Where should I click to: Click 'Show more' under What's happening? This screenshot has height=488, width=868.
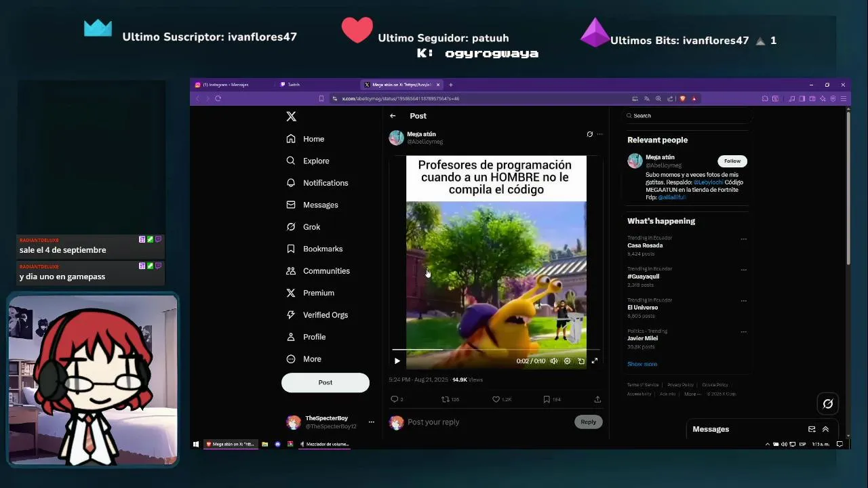[x=642, y=364]
